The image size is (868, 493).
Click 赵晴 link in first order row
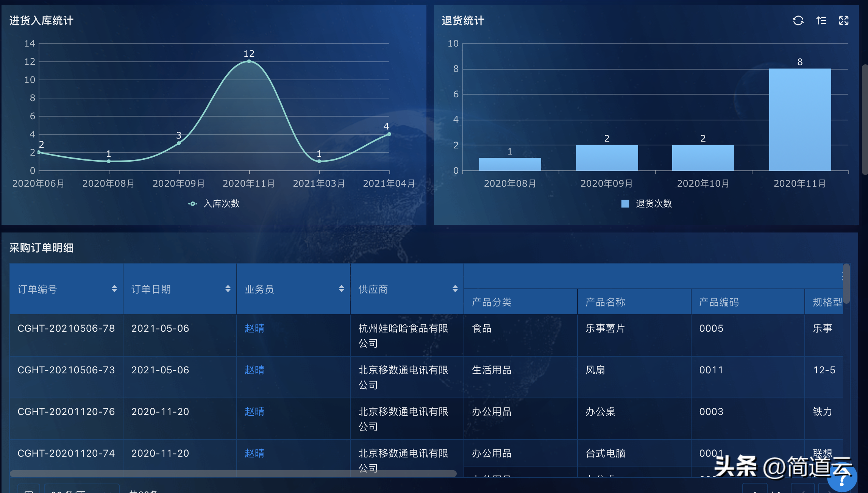pos(254,328)
